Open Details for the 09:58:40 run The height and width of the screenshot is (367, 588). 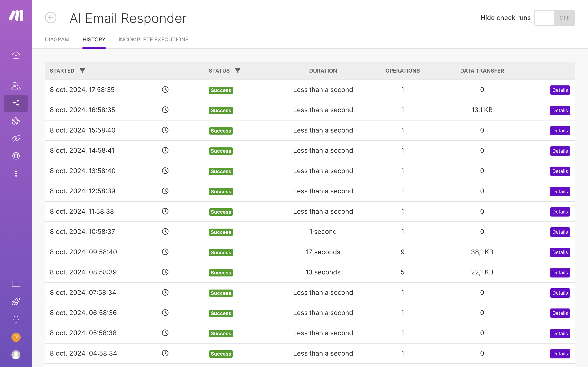tap(560, 252)
